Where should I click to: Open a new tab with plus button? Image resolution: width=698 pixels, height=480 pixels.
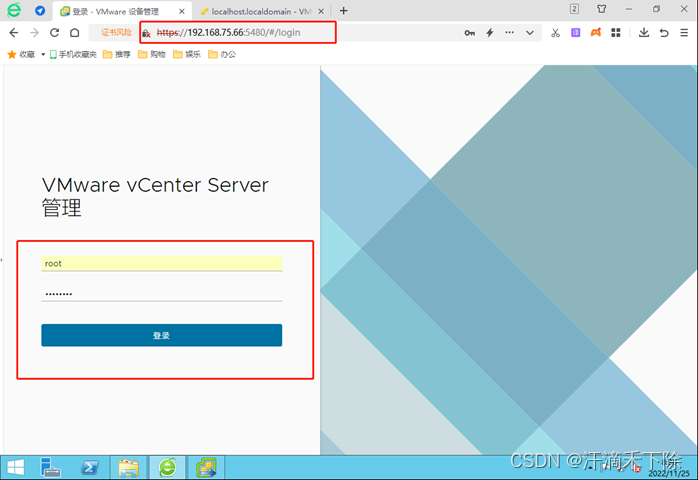tap(344, 11)
